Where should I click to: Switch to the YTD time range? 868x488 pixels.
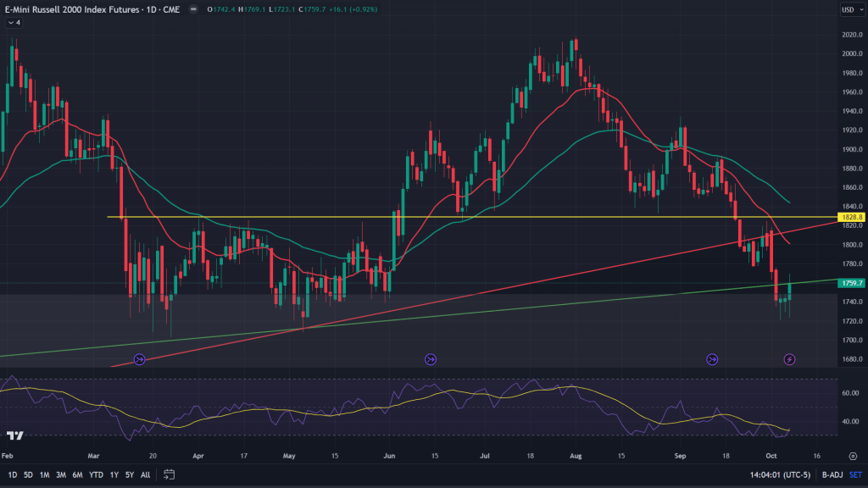96,474
